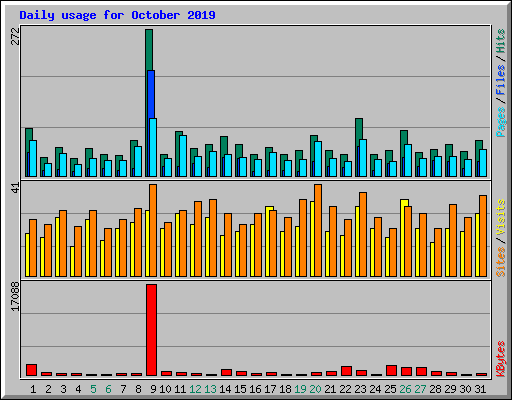Select the green weekend day label "20"
512x400 pixels.
pyautogui.click(x=315, y=389)
